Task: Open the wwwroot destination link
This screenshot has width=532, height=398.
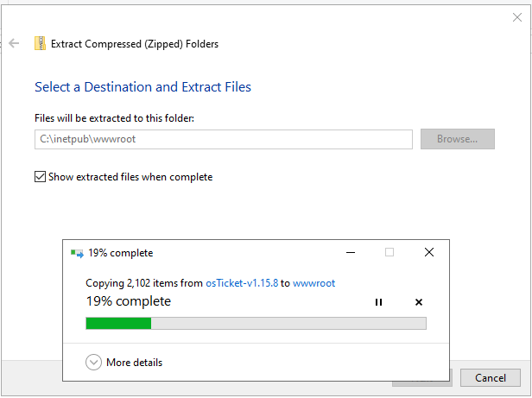Action: pos(313,283)
